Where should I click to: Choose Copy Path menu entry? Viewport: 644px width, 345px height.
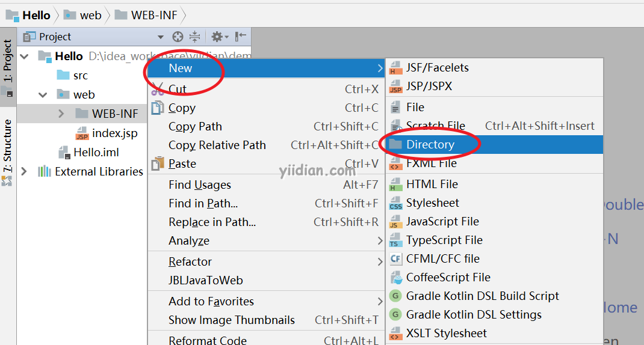[266, 126]
